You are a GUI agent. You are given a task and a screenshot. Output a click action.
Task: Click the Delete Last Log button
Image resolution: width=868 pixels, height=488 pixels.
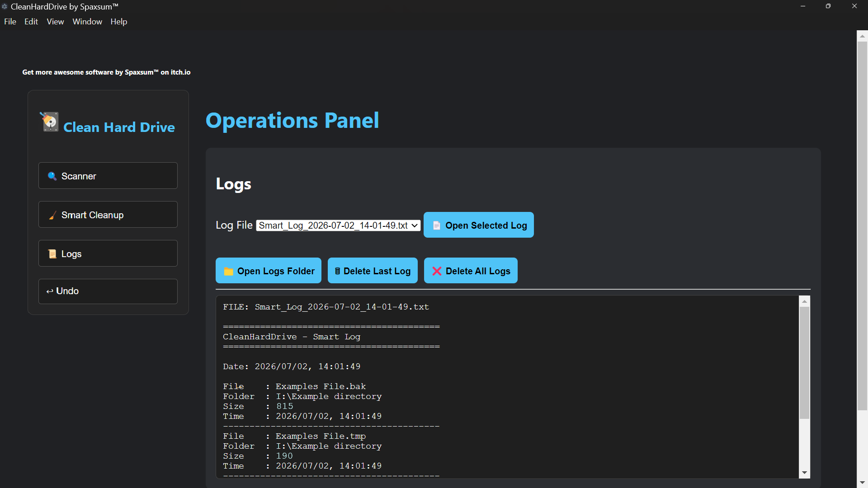coord(373,271)
